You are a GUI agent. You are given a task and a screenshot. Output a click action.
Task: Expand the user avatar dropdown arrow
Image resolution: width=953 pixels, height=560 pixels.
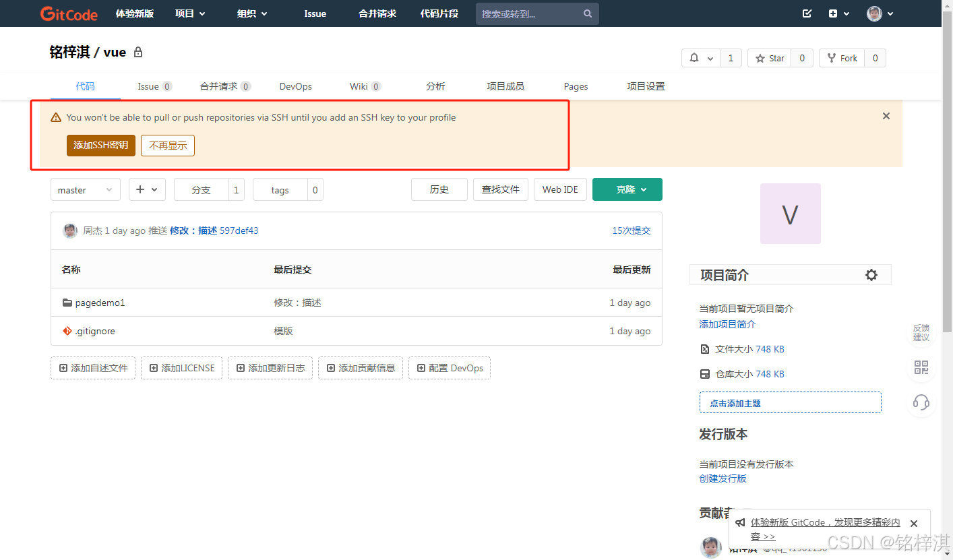point(890,13)
